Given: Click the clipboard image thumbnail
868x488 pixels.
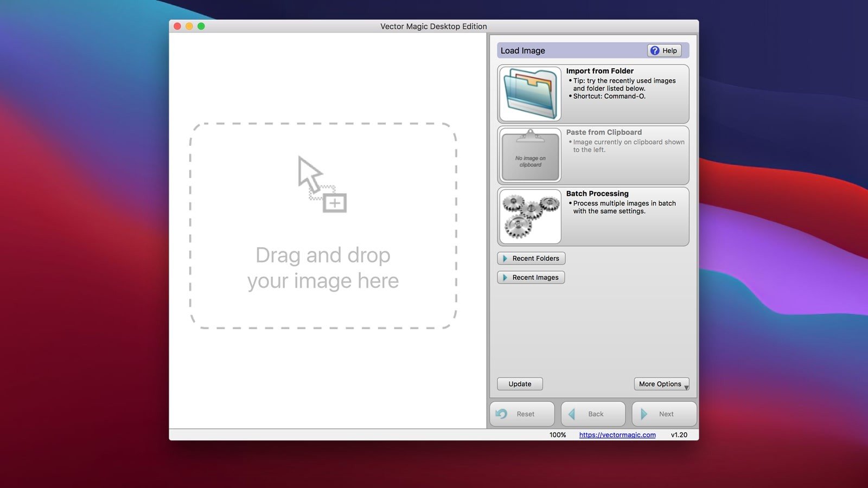Looking at the screenshot, I should point(530,156).
